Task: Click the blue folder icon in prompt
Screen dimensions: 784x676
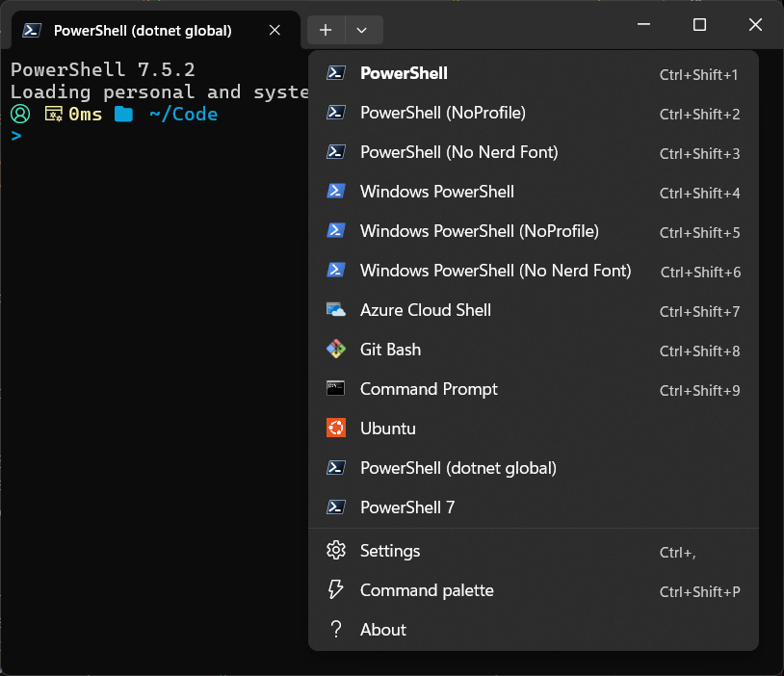Action: 123,114
